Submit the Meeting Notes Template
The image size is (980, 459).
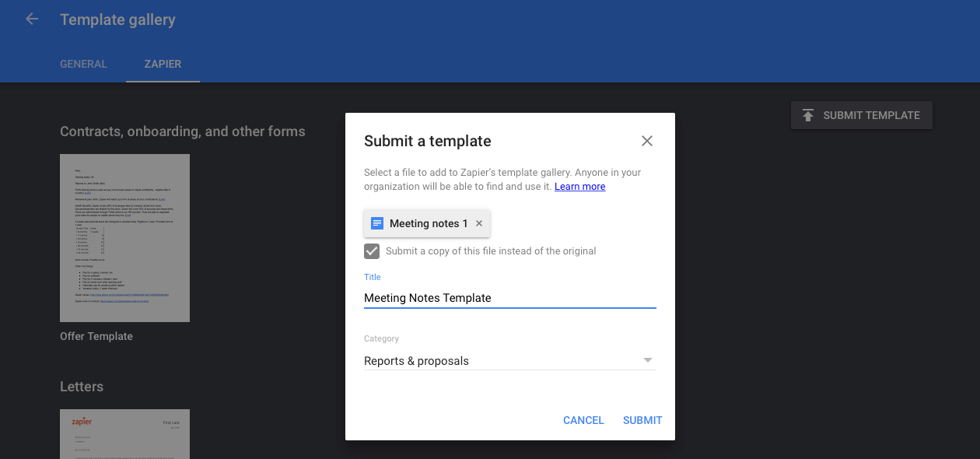642,420
